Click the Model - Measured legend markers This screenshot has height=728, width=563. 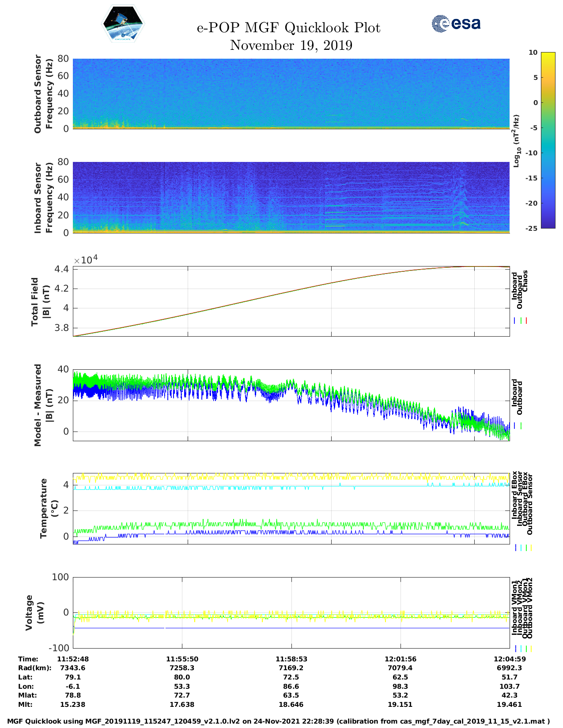(518, 426)
